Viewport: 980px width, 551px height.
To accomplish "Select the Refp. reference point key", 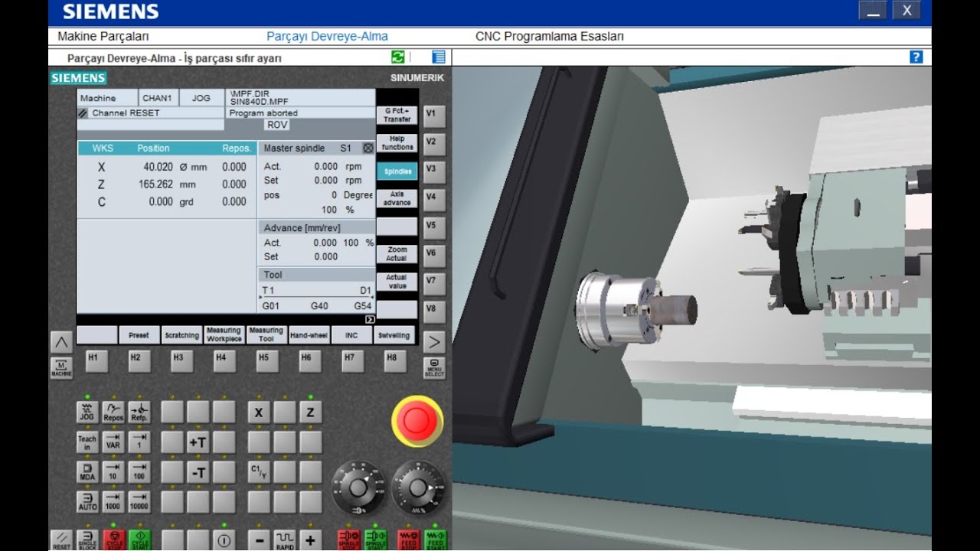I will coord(139,412).
